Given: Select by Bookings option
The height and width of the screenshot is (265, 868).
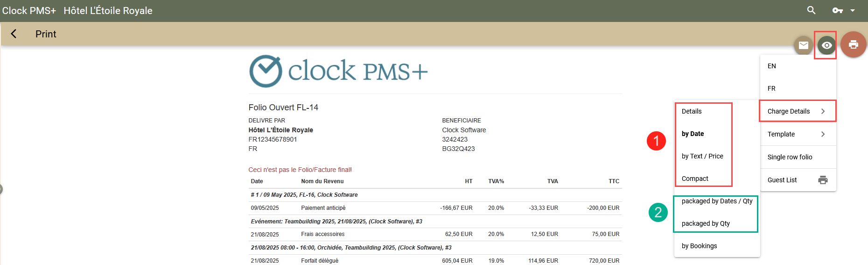Looking at the screenshot, I should [717, 246].
